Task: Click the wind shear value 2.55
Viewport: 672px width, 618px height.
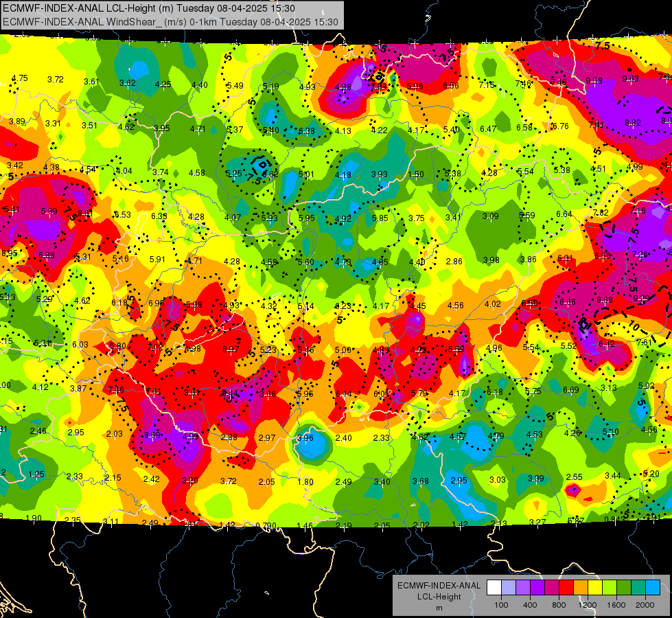Action: click(575, 477)
